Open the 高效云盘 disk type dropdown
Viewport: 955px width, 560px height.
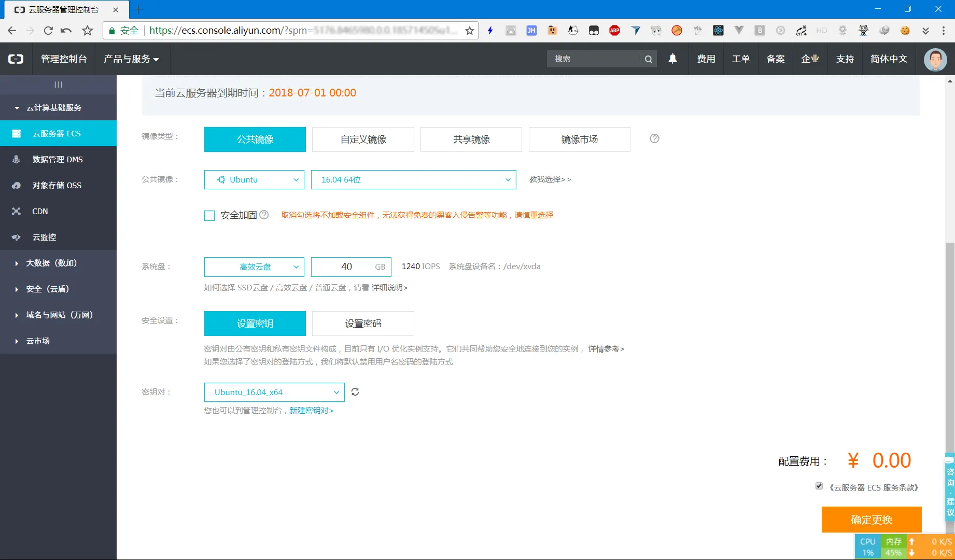[254, 267]
